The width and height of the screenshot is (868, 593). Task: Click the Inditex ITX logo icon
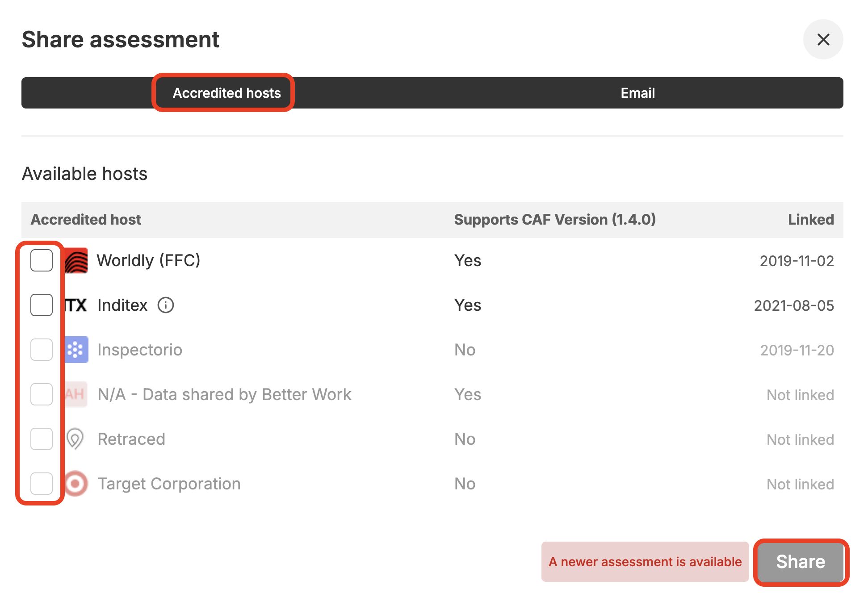pos(76,305)
